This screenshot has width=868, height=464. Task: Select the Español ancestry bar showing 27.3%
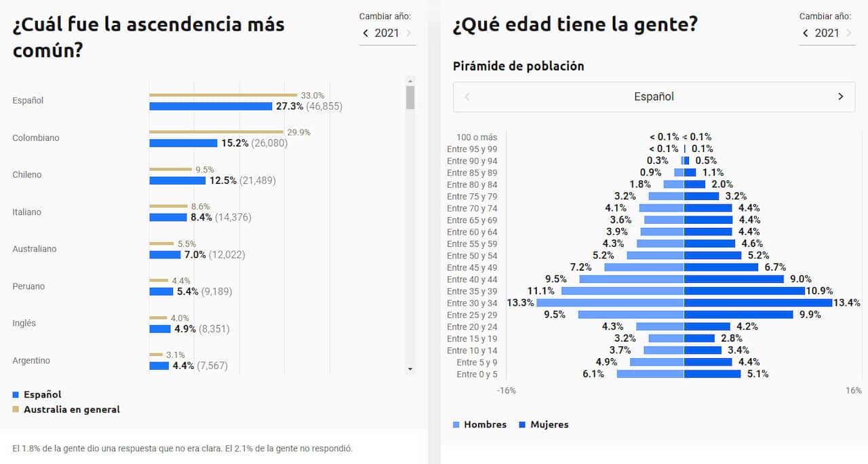click(x=210, y=106)
